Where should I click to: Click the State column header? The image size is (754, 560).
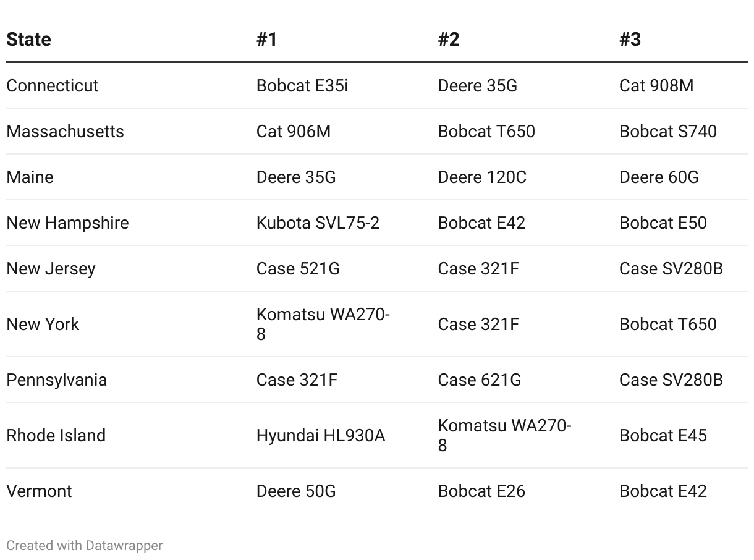tap(28, 40)
